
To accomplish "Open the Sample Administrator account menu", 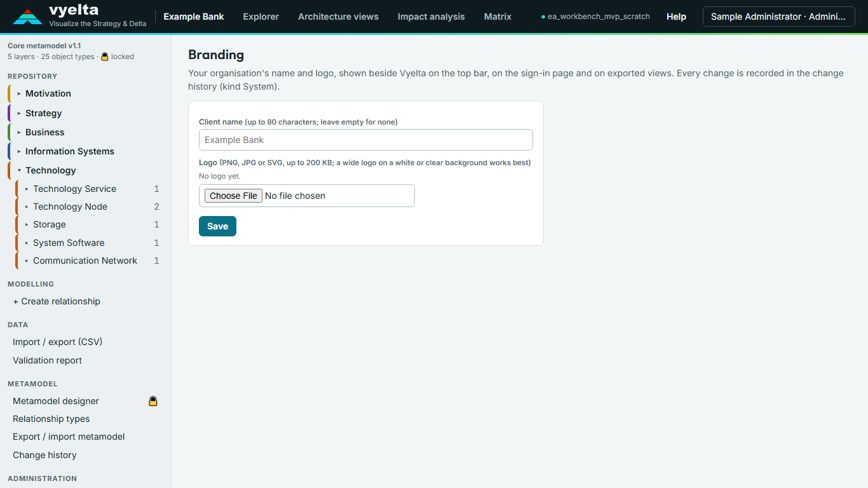I will (x=778, y=17).
